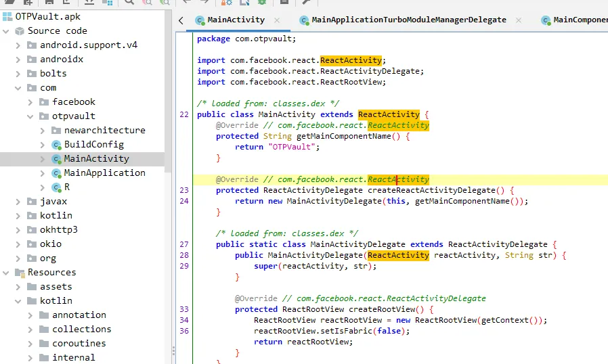608x364 pixels.
Task: Expand the bolts package
Action: click(18, 74)
